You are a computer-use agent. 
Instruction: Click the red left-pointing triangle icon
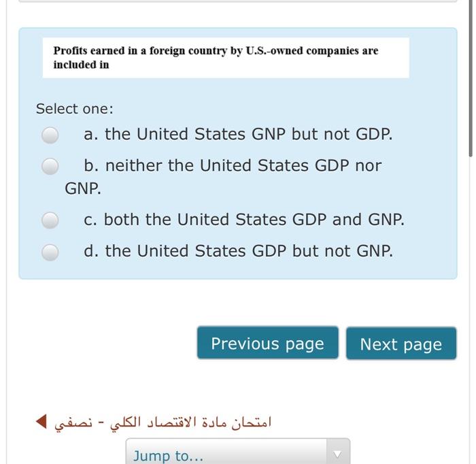41,422
